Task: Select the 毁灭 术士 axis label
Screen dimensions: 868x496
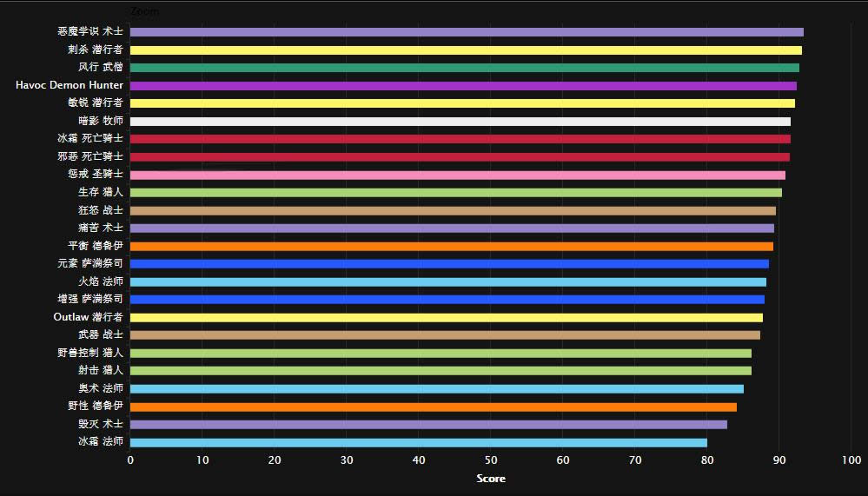Action: (x=100, y=424)
